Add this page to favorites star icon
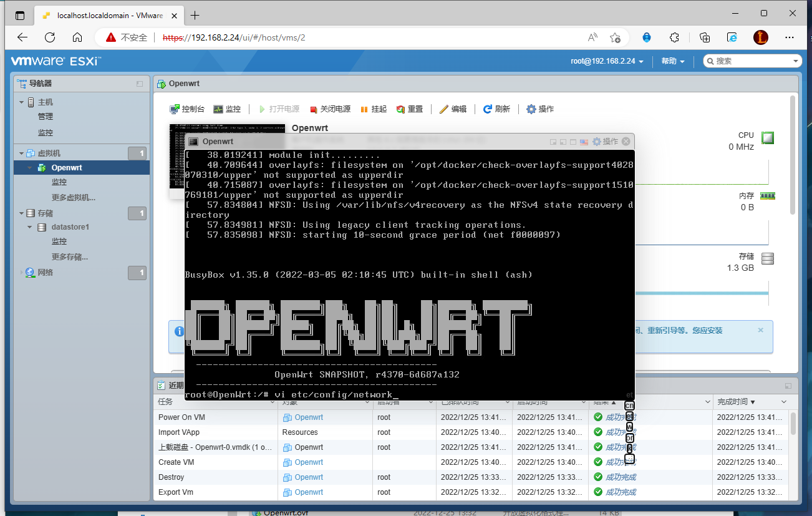Image resolution: width=812 pixels, height=516 pixels. [615, 37]
